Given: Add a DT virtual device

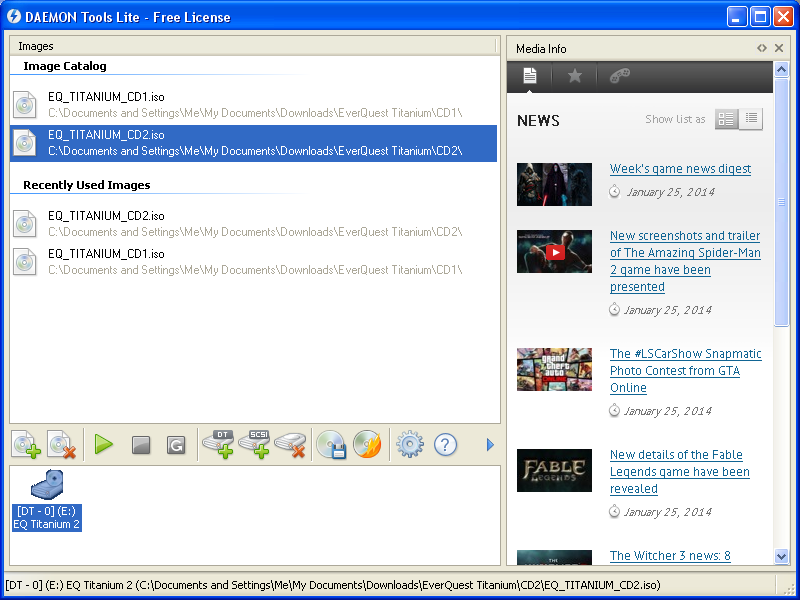Looking at the screenshot, I should pyautogui.click(x=220, y=445).
